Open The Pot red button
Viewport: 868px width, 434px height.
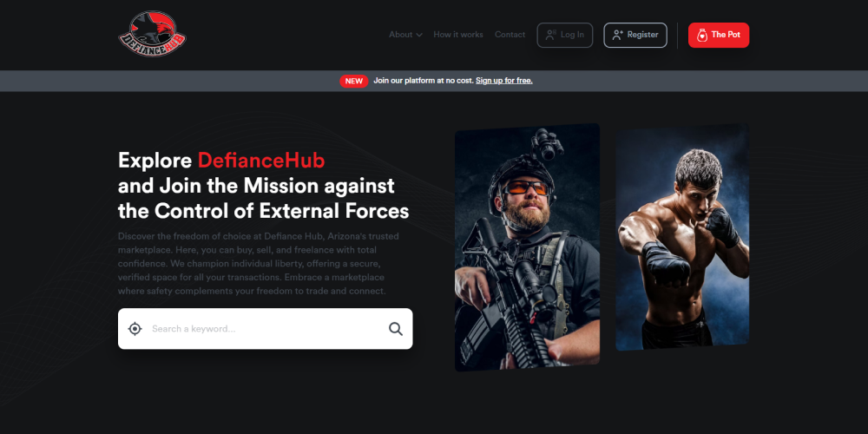click(719, 35)
